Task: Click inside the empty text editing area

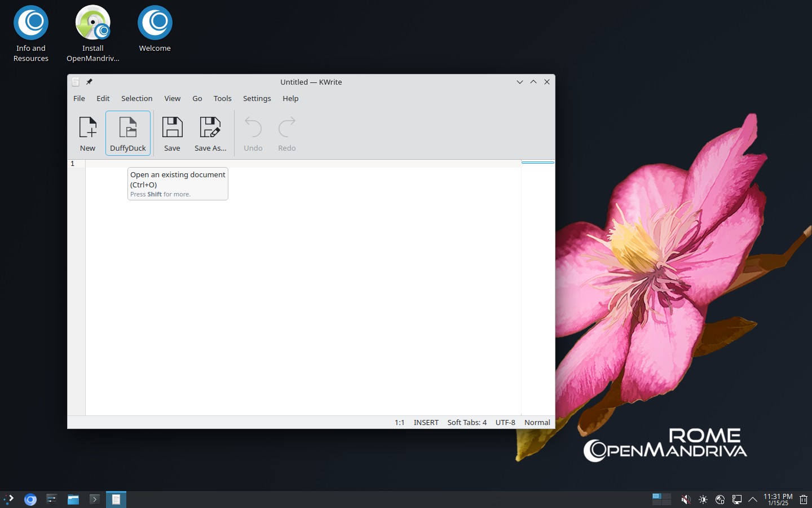Action: (x=303, y=294)
